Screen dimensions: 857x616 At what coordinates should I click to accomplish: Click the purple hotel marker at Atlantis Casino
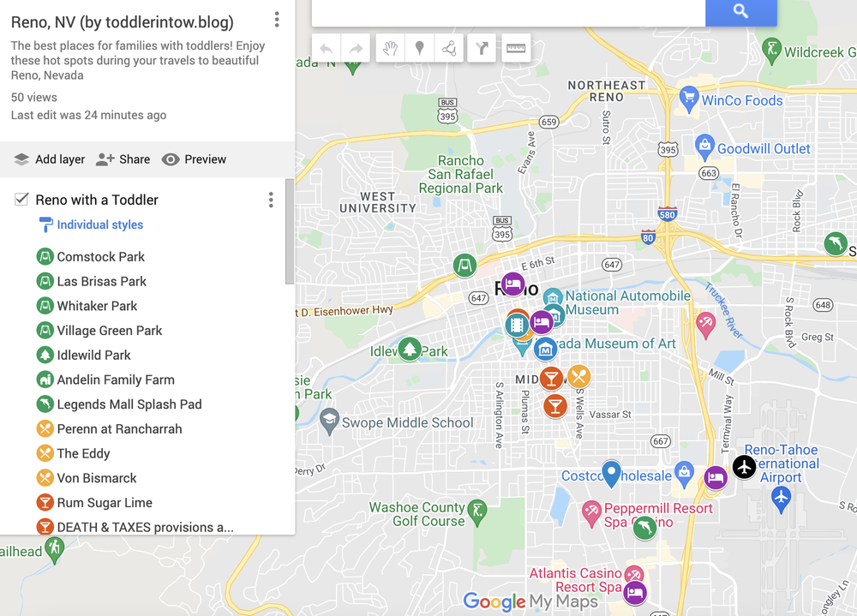(634, 593)
